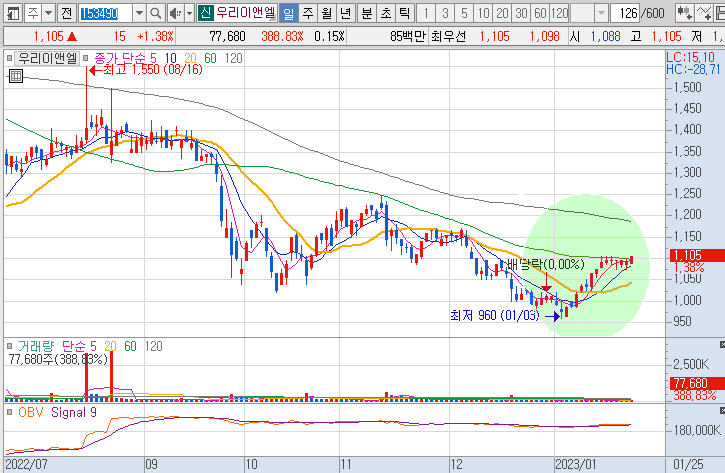The width and height of the screenshot is (725, 473).
Task: Click the 01/25 date label
Action: click(688, 464)
